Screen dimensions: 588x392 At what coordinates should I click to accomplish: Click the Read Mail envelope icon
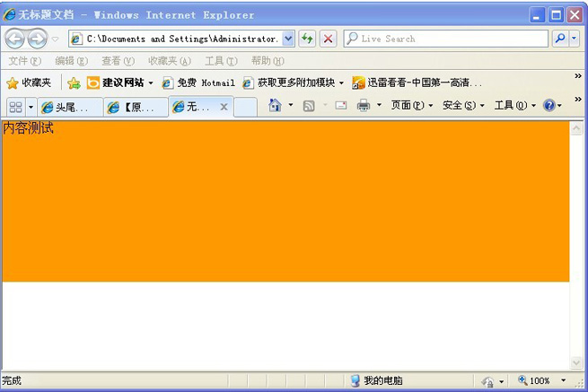[340, 105]
